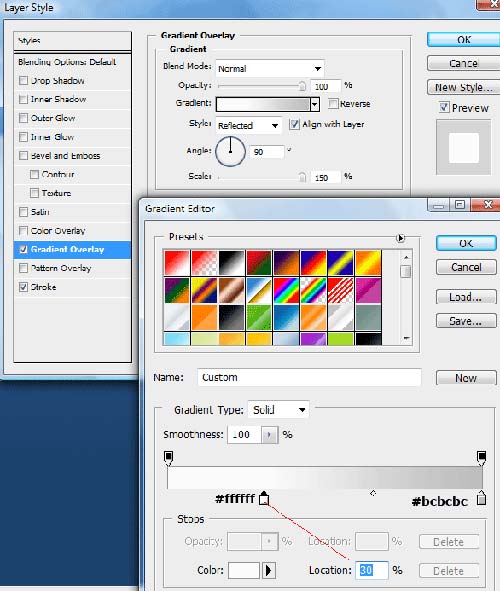The width and height of the screenshot is (500, 591).
Task: Click Save... in the Gradient Editor
Action: click(x=466, y=321)
